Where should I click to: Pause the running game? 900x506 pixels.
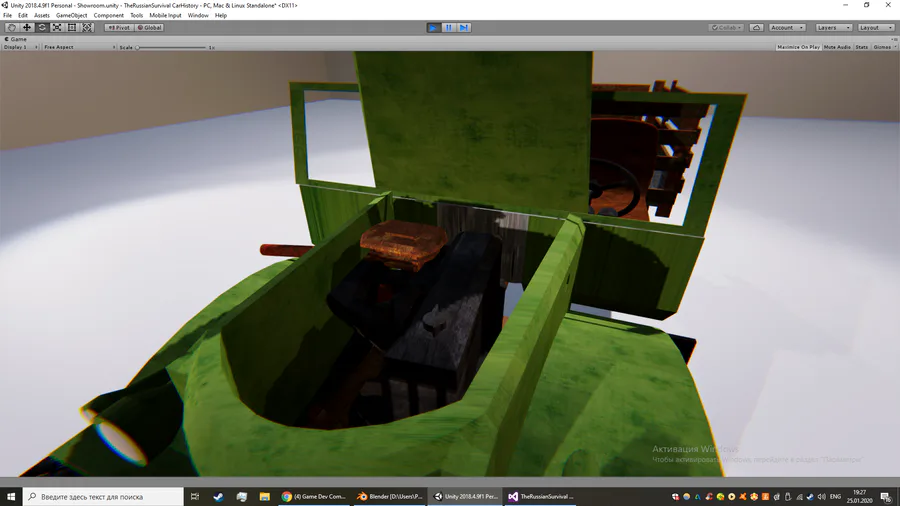pyautogui.click(x=448, y=28)
